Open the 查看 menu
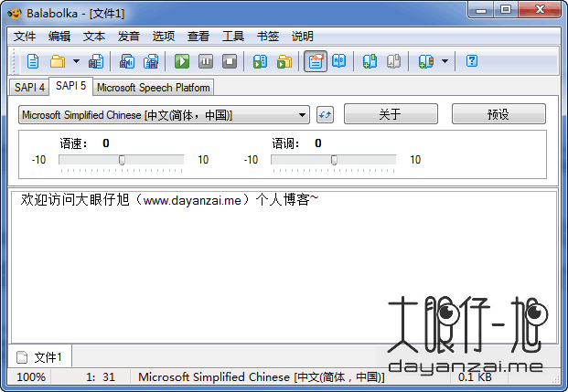The height and width of the screenshot is (392, 568). pos(198,37)
